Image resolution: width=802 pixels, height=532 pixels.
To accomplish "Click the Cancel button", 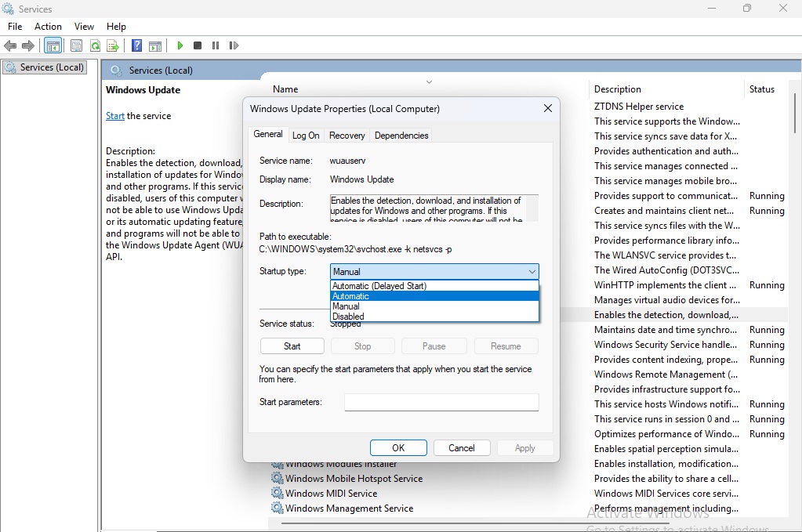I will (x=462, y=447).
